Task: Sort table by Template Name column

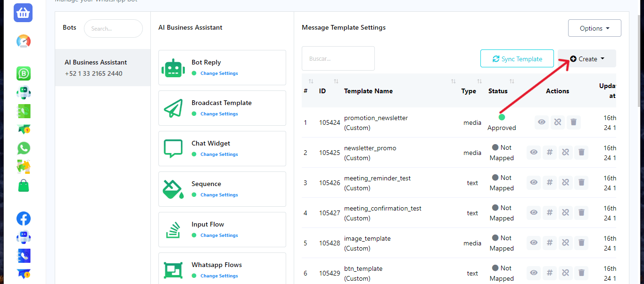Action: click(x=368, y=91)
